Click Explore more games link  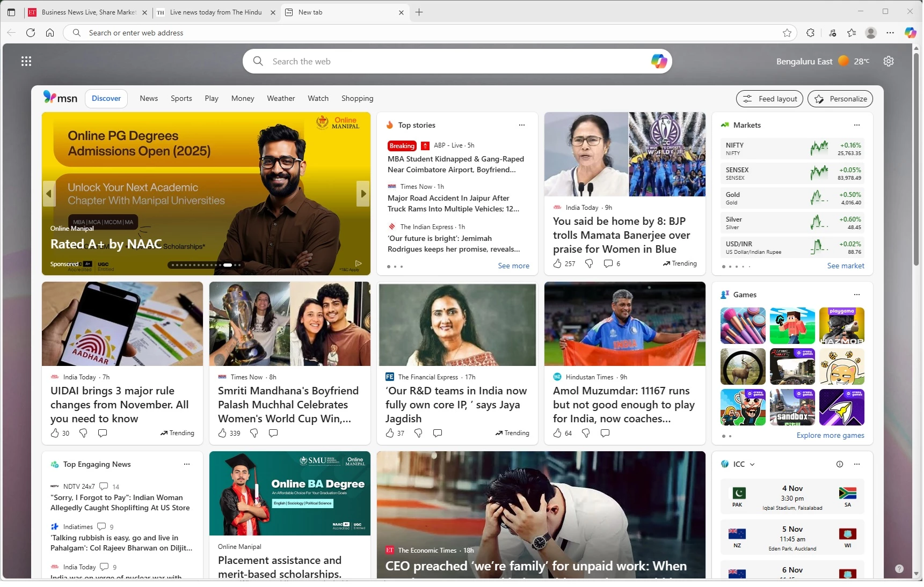coord(830,435)
